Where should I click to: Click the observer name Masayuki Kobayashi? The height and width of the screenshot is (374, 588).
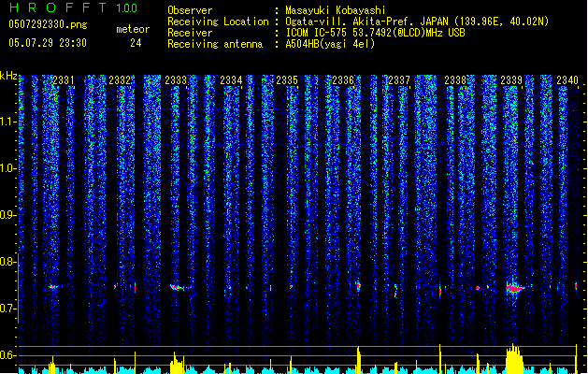pos(336,10)
